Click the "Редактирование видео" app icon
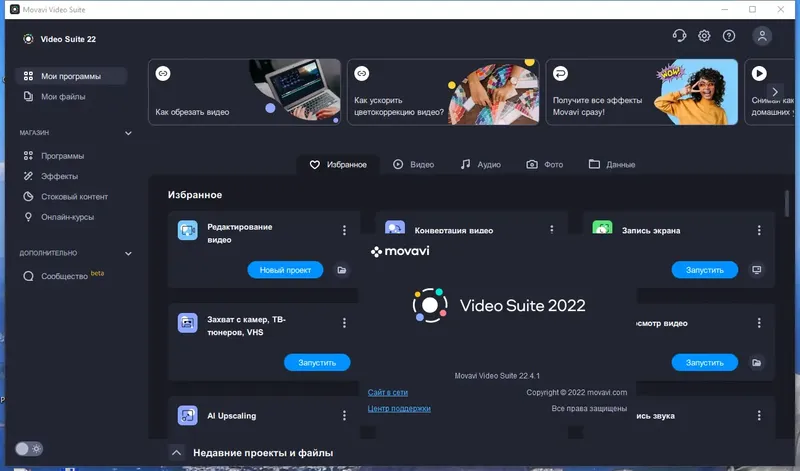 pyautogui.click(x=188, y=230)
